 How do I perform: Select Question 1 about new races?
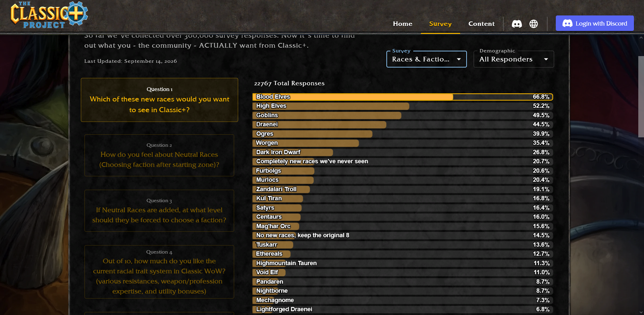pyautogui.click(x=159, y=100)
